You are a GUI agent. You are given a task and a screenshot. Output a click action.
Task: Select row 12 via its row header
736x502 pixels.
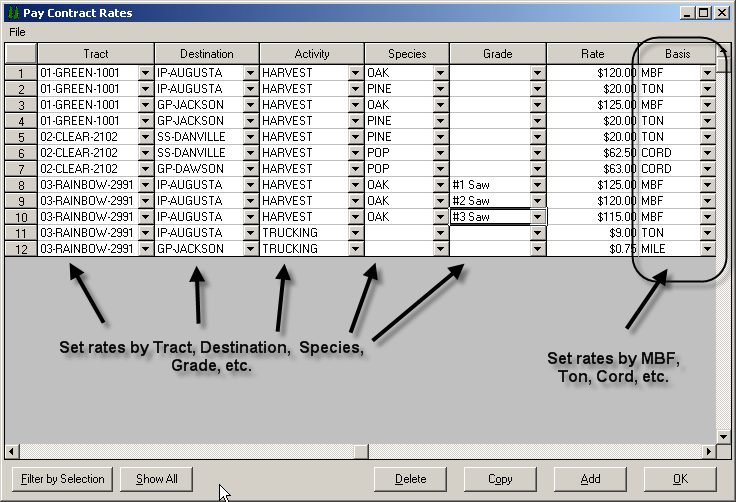coord(21,249)
